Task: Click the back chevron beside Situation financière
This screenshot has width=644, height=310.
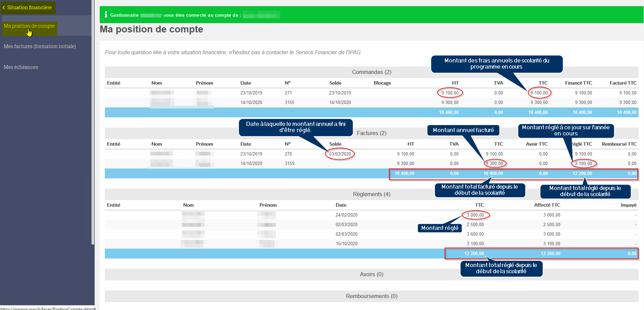Action: (4, 8)
